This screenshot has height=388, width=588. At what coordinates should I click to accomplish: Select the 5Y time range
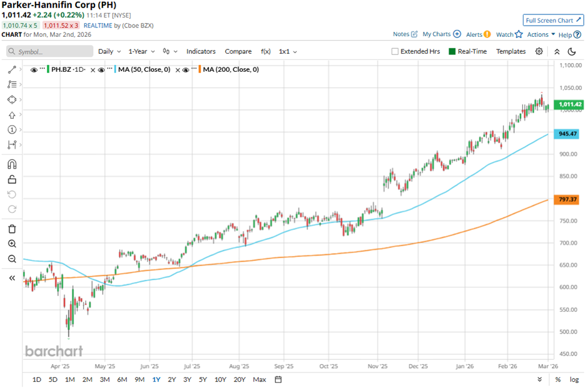(x=203, y=379)
